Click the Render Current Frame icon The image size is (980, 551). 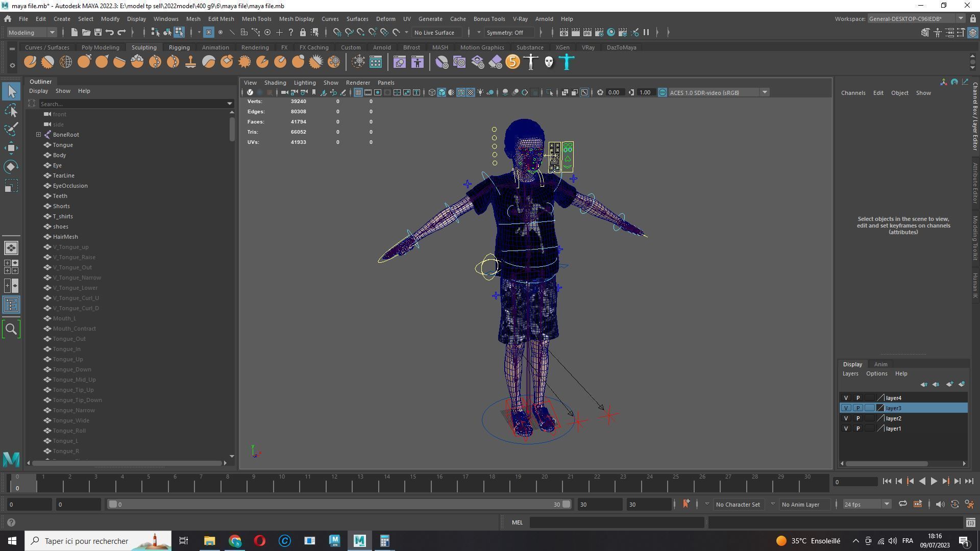pyautogui.click(x=575, y=32)
